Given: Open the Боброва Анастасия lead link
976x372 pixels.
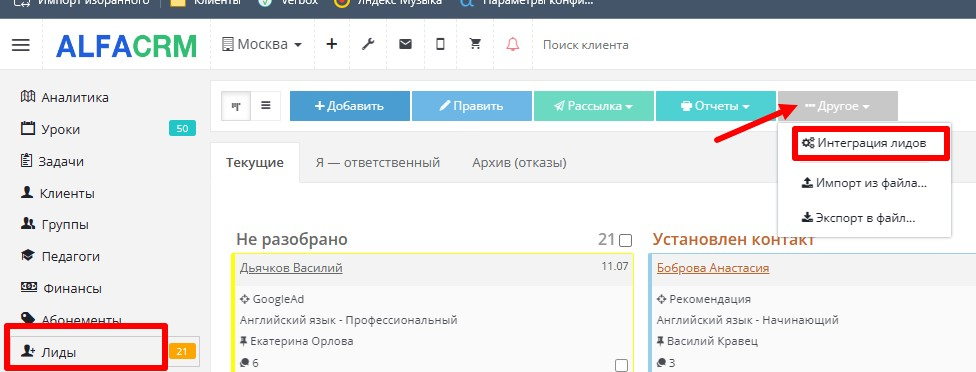Looking at the screenshot, I should 713,268.
